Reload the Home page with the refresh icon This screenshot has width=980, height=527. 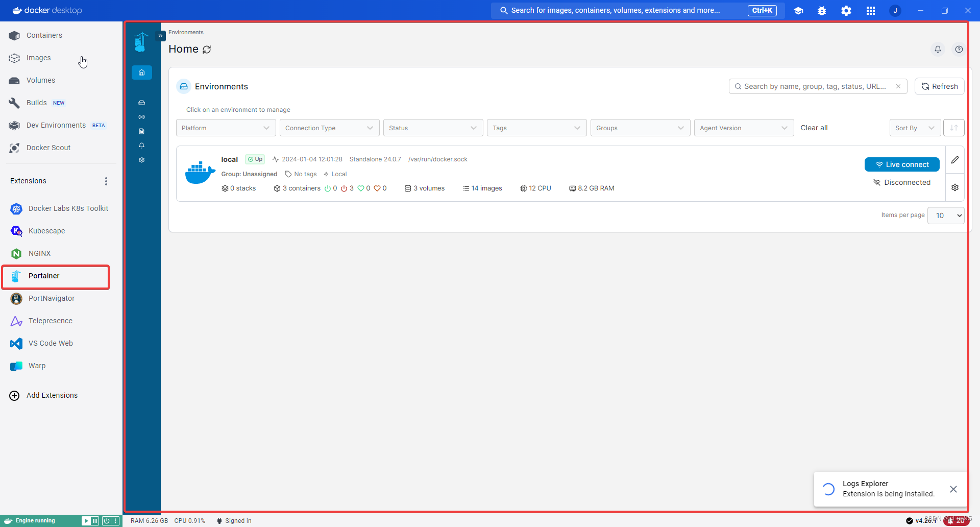pos(207,50)
